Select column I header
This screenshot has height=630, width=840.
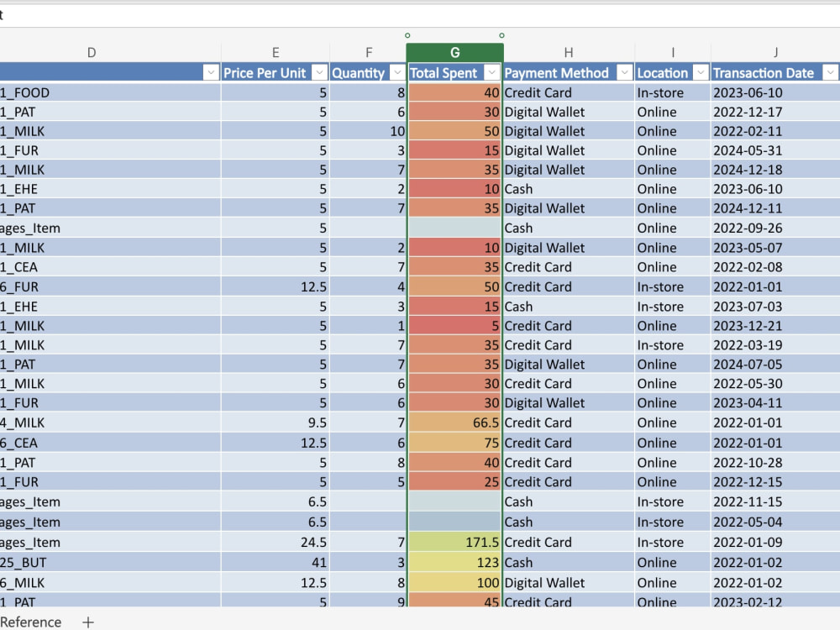click(x=673, y=52)
